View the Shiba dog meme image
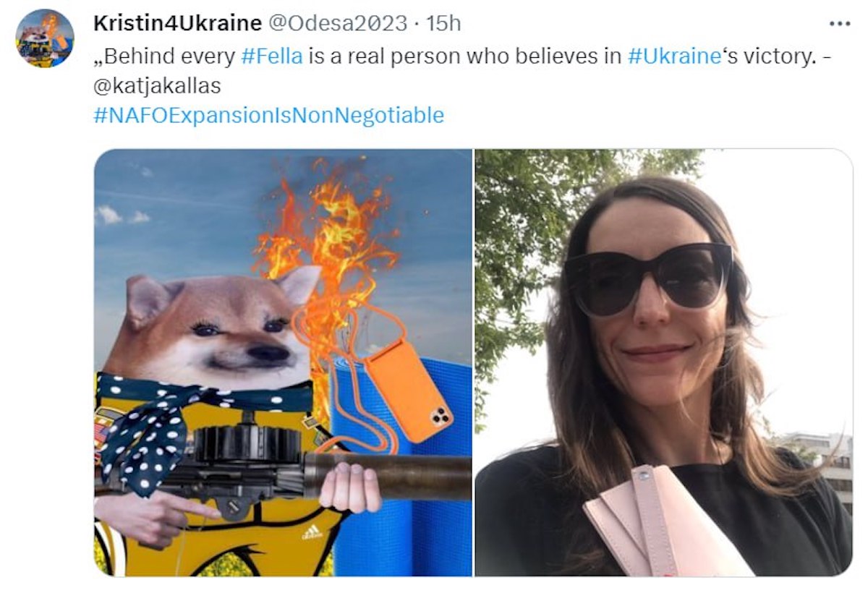This screenshot has height=593, width=868. (283, 362)
